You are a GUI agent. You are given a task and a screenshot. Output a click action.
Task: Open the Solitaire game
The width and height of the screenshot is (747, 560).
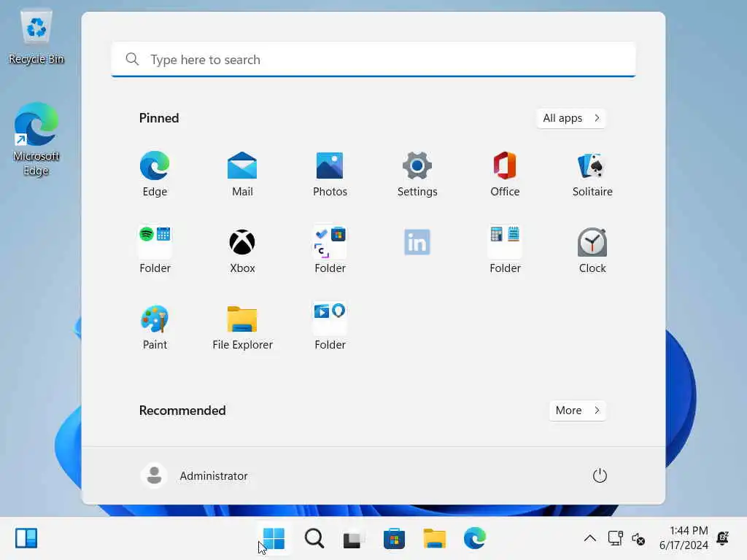coord(592,174)
